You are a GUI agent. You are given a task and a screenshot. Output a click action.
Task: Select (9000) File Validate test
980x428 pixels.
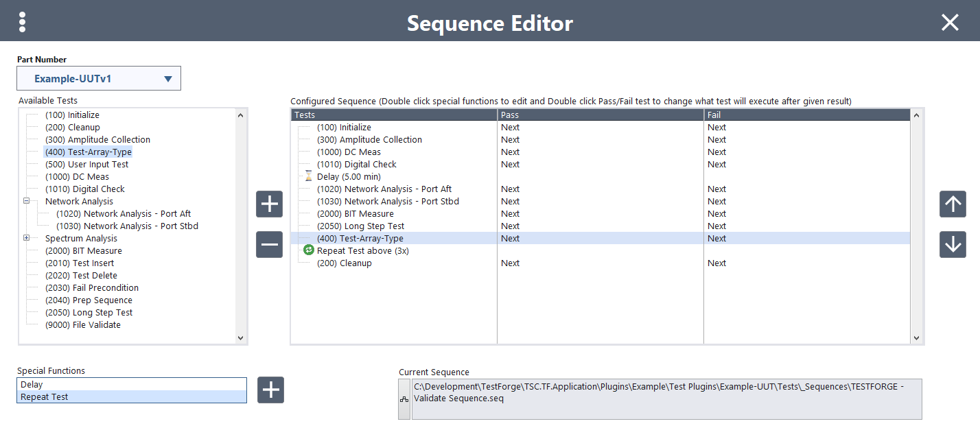coord(82,325)
